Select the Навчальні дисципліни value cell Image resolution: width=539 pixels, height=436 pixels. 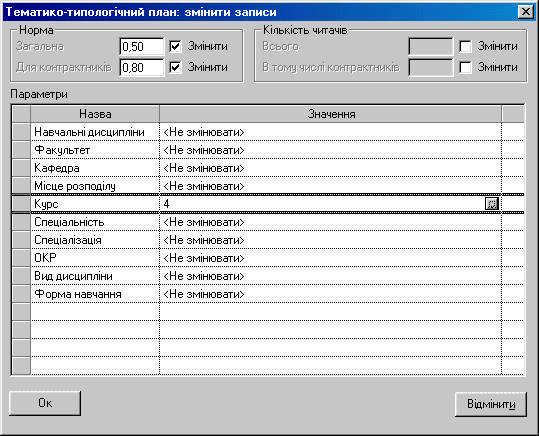click(x=330, y=132)
